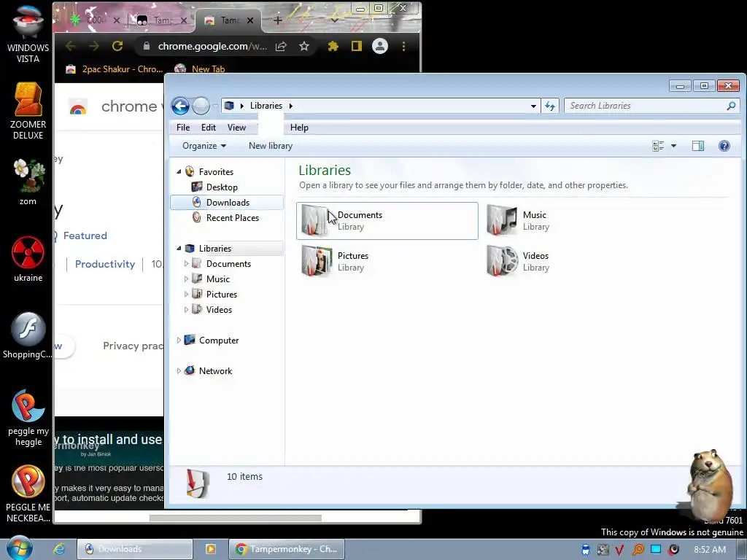Open the view options dropdown arrow

tap(673, 146)
